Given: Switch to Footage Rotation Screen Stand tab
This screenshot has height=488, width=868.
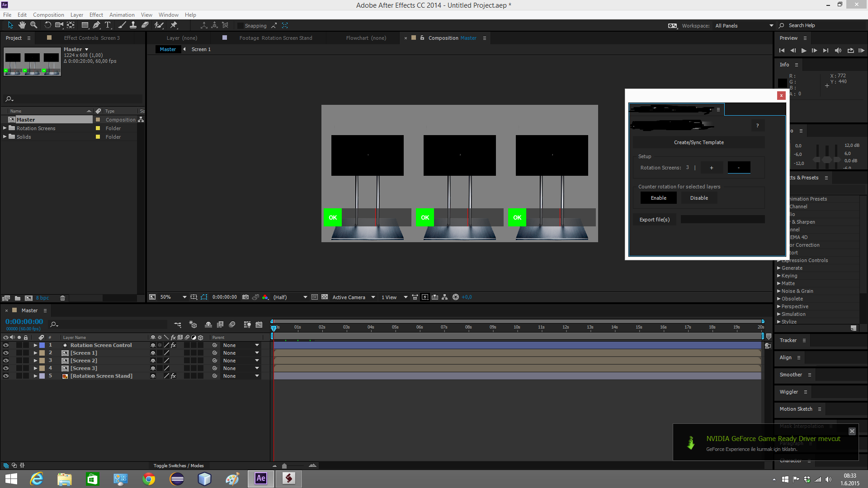Looking at the screenshot, I should coord(276,38).
